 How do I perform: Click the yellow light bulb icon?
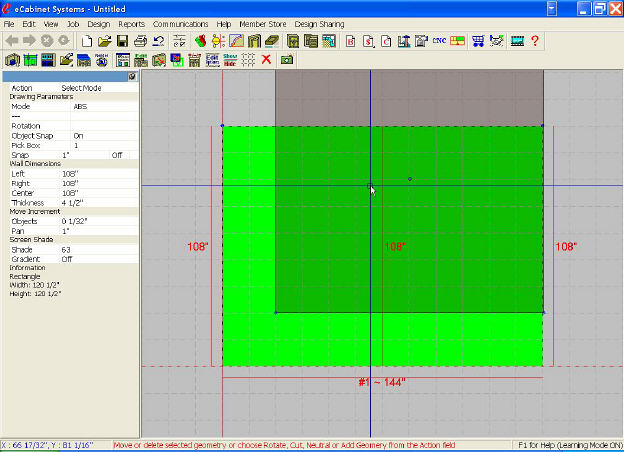point(218,41)
